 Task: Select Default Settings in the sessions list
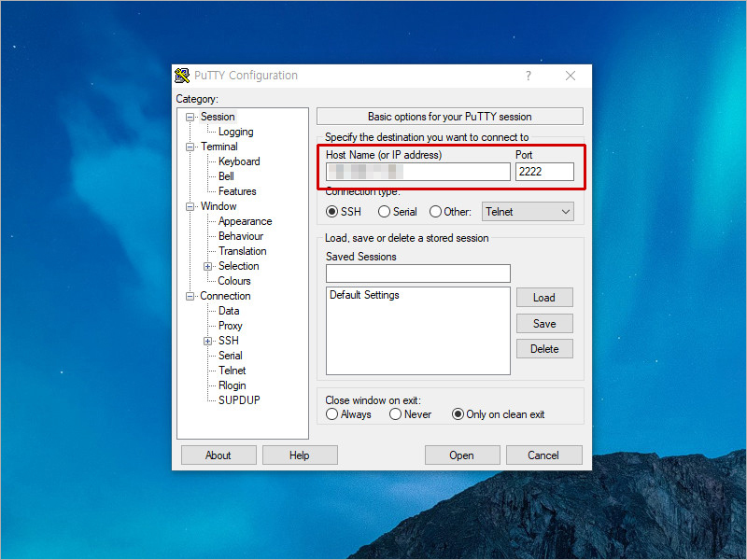364,295
